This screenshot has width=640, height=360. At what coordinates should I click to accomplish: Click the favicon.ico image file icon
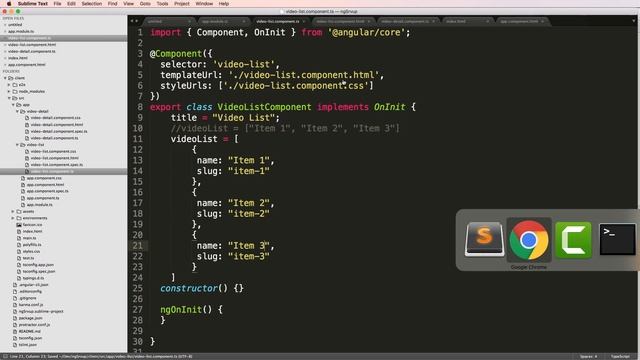coord(19,224)
